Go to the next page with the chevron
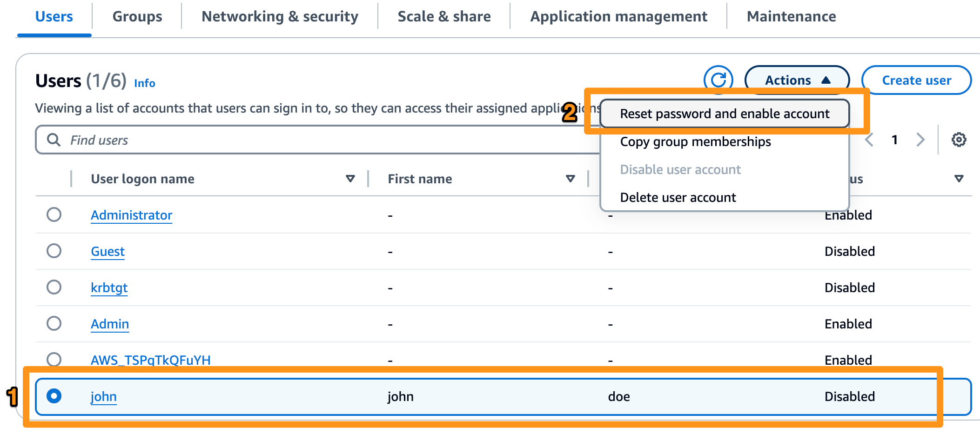 click(921, 139)
